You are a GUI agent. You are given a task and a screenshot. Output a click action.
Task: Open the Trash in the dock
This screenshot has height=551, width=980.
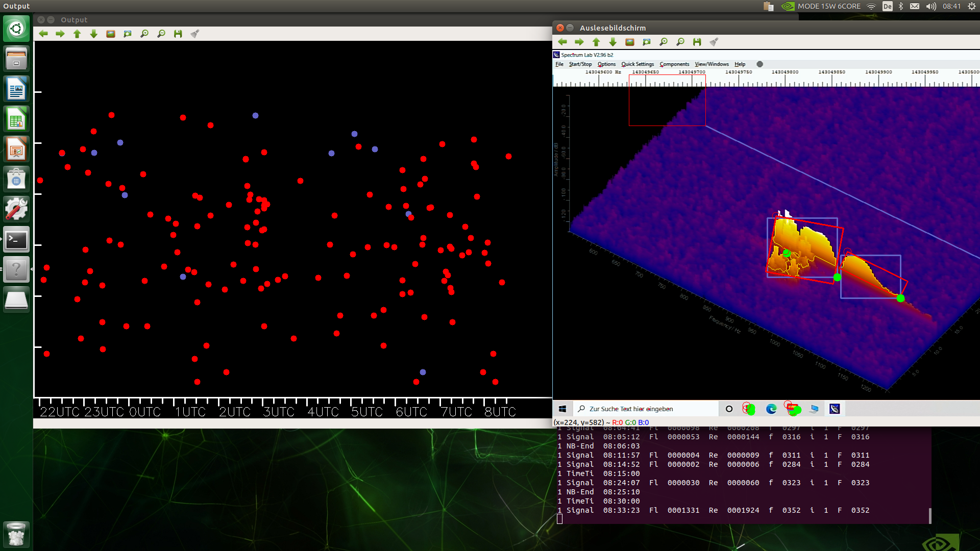pyautogui.click(x=16, y=535)
